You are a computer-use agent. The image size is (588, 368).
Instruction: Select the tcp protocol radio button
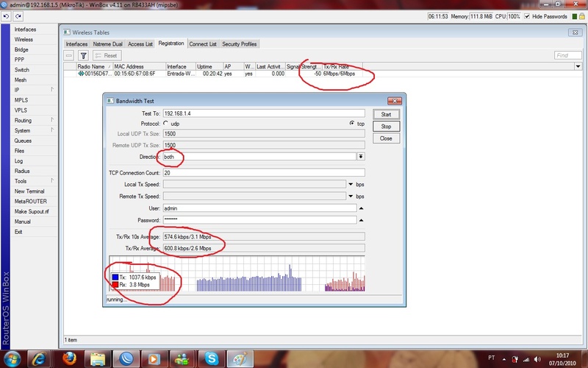pos(352,123)
